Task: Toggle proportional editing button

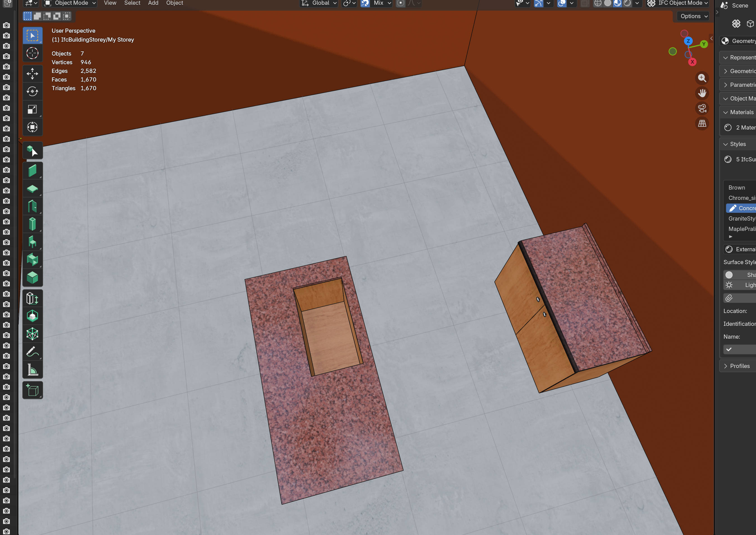Action: pos(400,3)
